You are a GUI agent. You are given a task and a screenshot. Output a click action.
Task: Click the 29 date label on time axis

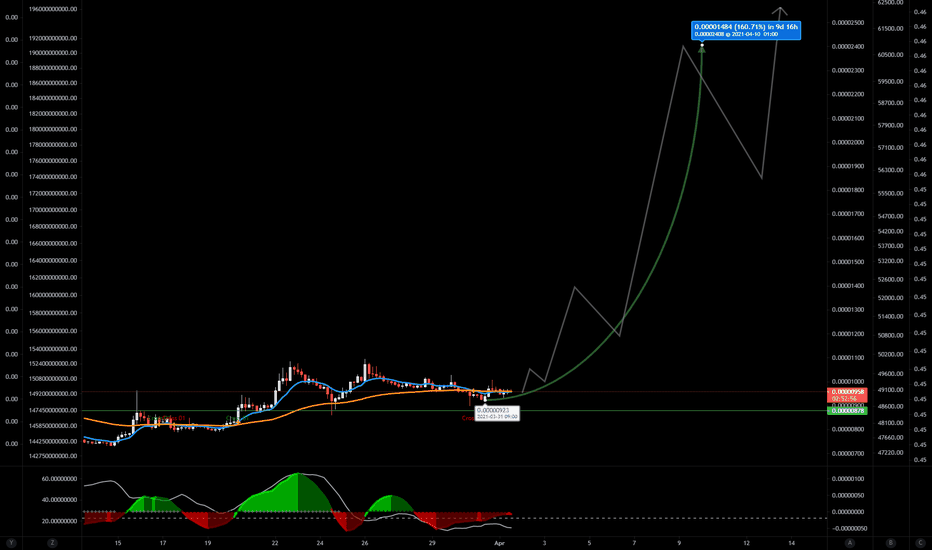432,543
